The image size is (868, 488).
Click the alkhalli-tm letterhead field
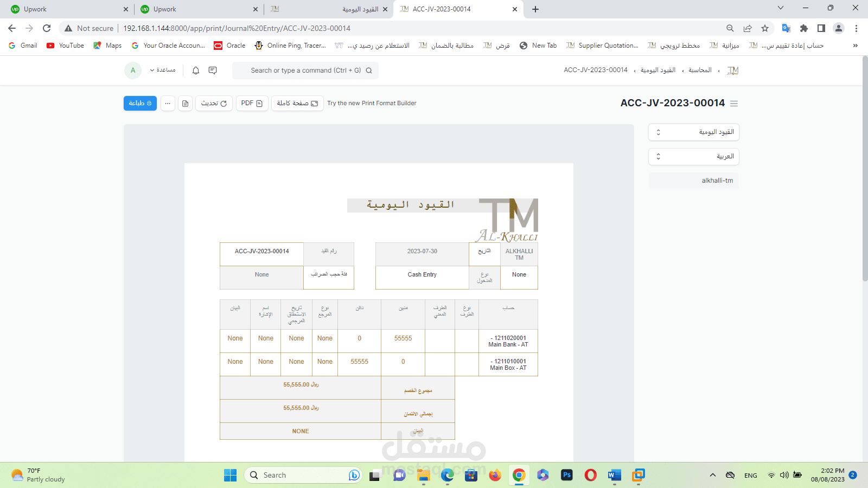coord(694,181)
